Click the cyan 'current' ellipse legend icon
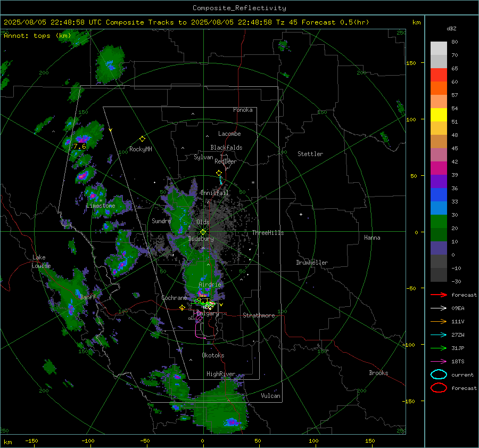Image resolution: width=479 pixels, height=448 pixels. pyautogui.click(x=439, y=374)
